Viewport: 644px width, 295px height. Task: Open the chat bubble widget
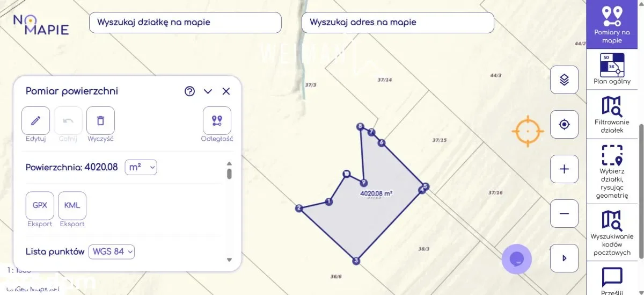(x=516, y=259)
